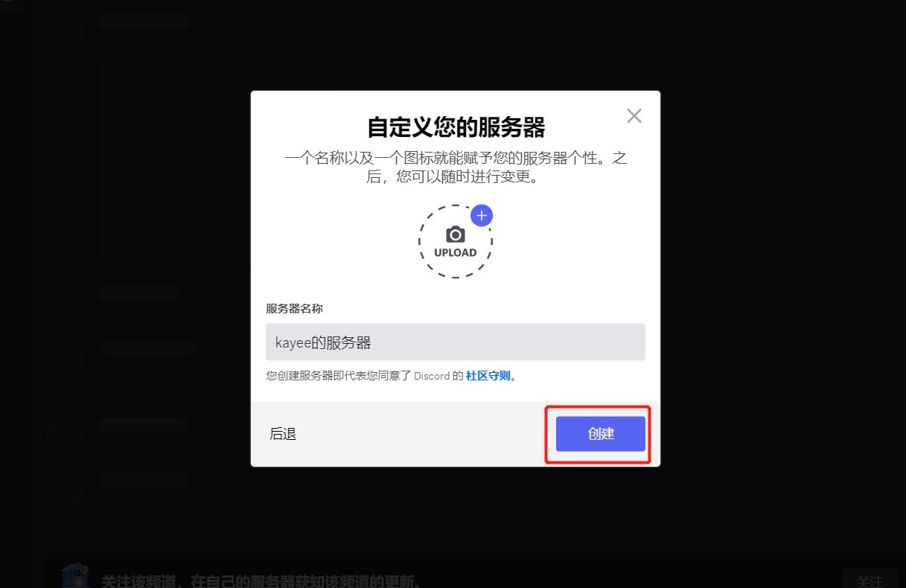Click the camera icon to upload a server image
906x588 pixels.
point(456,235)
